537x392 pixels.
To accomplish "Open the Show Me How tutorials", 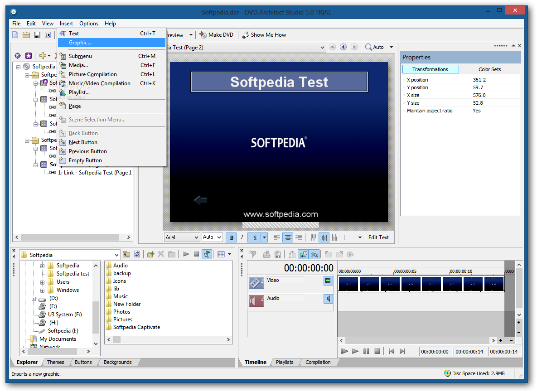I will point(264,35).
